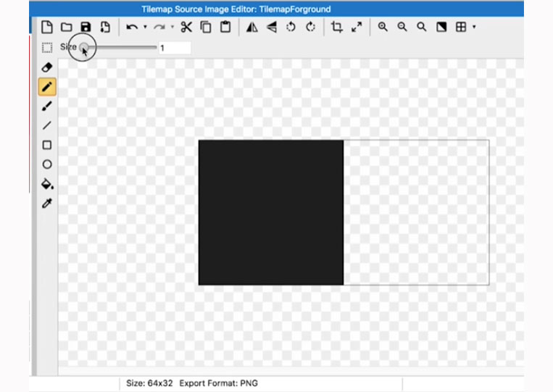
Task: Select the Pencil tool
Action: (x=47, y=87)
